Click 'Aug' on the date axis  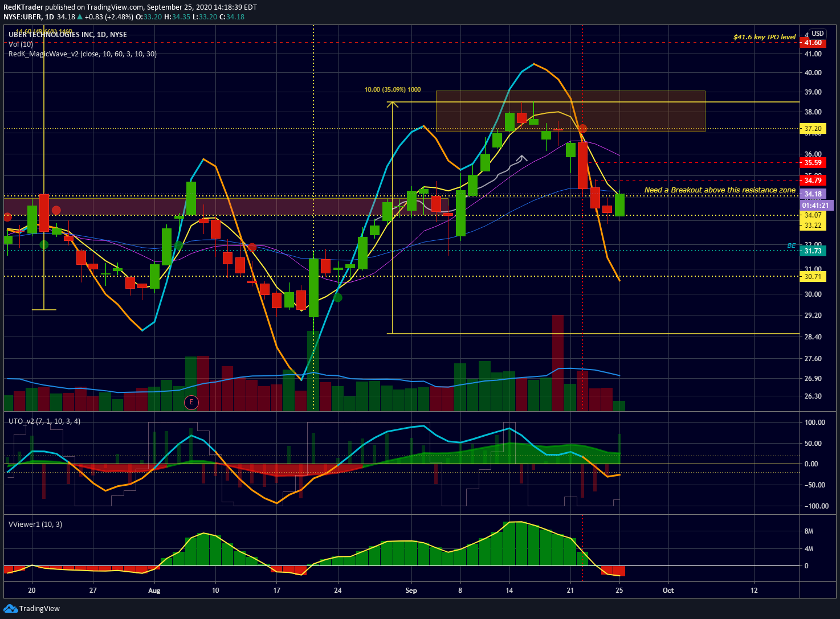(154, 591)
